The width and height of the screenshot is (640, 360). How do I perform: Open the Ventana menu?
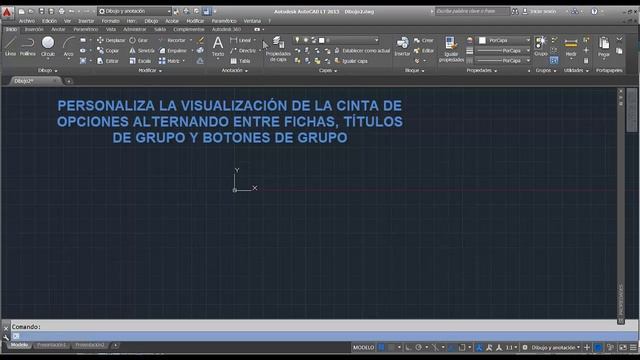pyautogui.click(x=252, y=21)
